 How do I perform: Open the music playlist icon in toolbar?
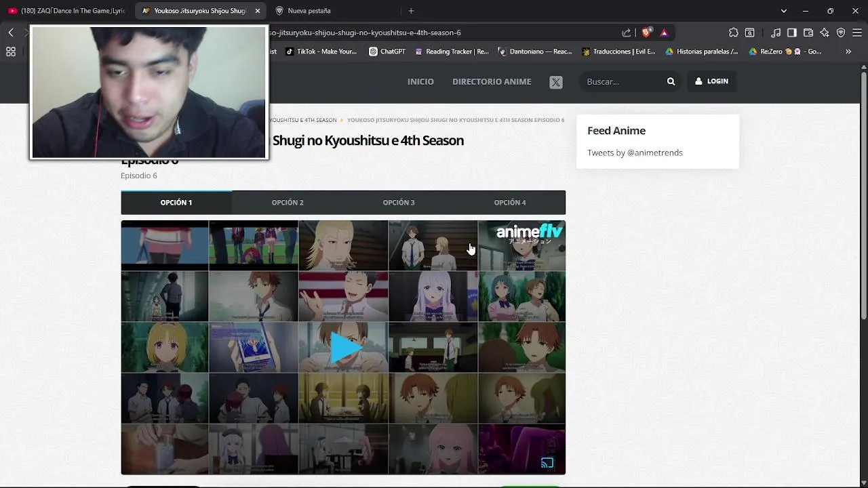[776, 33]
